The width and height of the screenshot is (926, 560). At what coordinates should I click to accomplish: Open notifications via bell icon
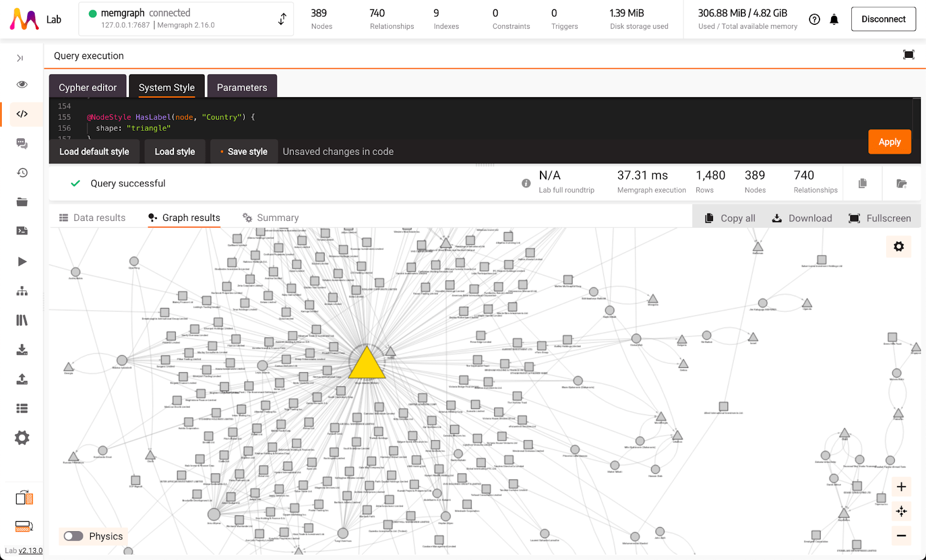point(834,19)
